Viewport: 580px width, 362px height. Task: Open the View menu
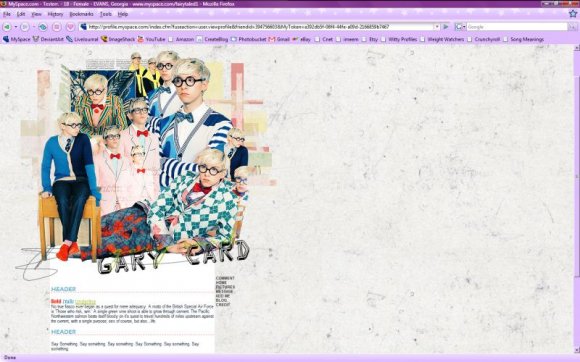pos(36,14)
